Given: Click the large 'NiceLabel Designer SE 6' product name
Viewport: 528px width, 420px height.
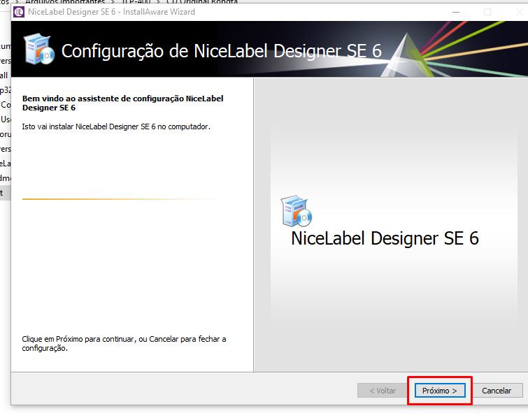Looking at the screenshot, I should pyautogui.click(x=385, y=238).
